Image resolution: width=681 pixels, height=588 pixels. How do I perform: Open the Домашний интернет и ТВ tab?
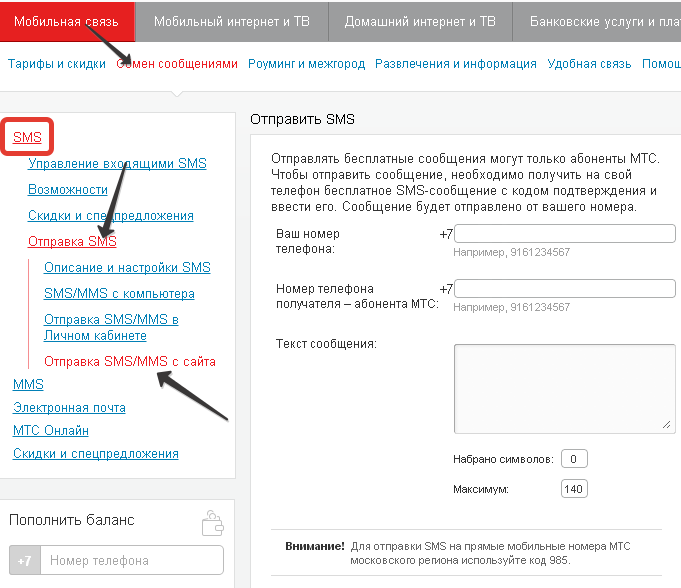tap(420, 21)
